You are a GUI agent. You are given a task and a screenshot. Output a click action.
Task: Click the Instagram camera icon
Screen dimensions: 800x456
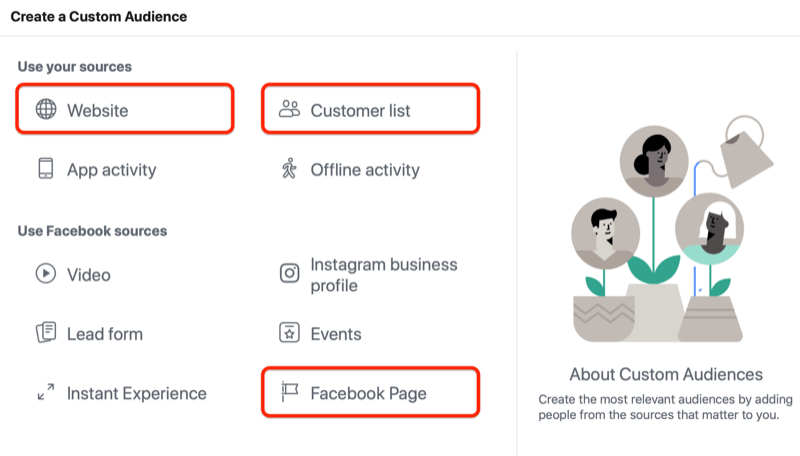pyautogui.click(x=290, y=274)
